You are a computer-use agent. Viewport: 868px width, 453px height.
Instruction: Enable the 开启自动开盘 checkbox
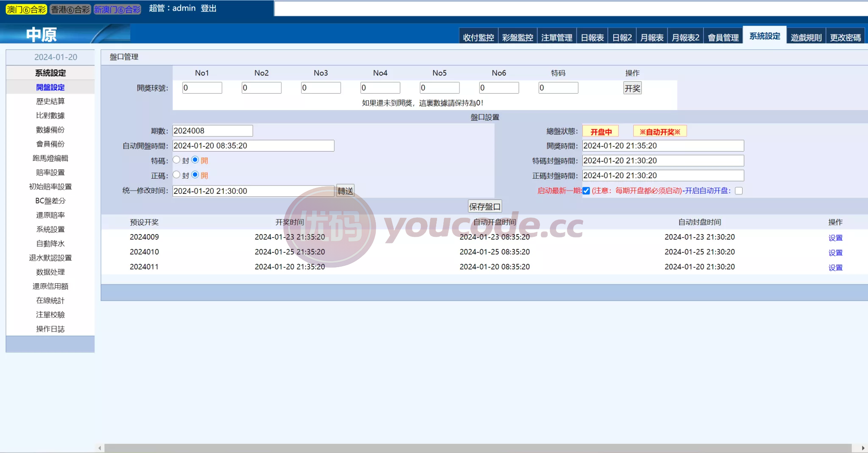[739, 191]
